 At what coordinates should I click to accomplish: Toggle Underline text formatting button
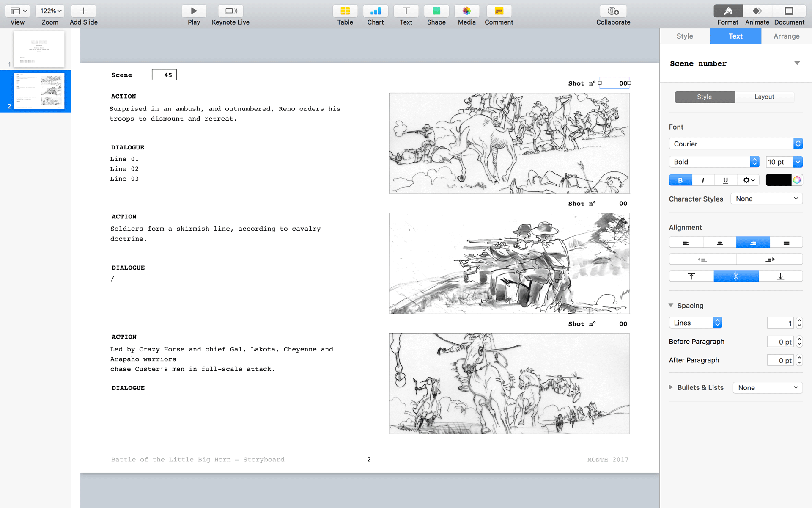(725, 180)
